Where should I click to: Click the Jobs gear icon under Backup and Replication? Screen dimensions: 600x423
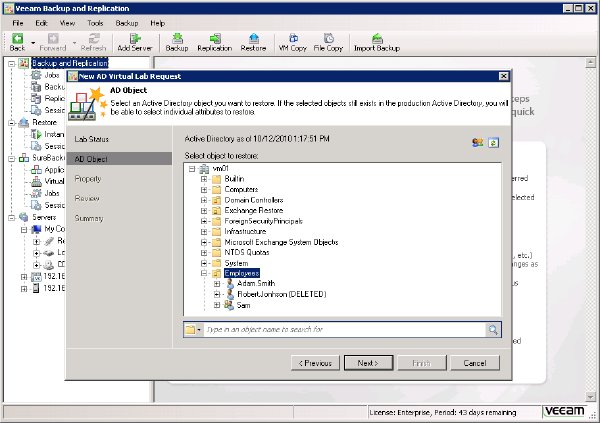[36, 75]
